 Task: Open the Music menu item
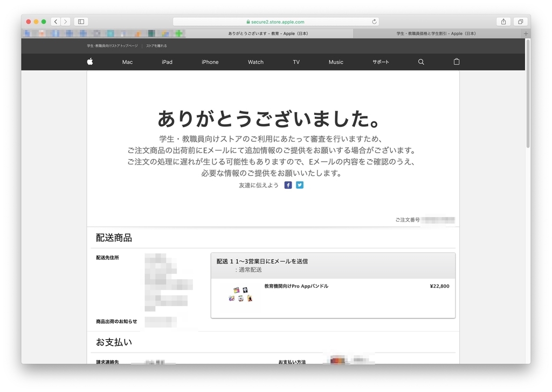click(x=336, y=62)
